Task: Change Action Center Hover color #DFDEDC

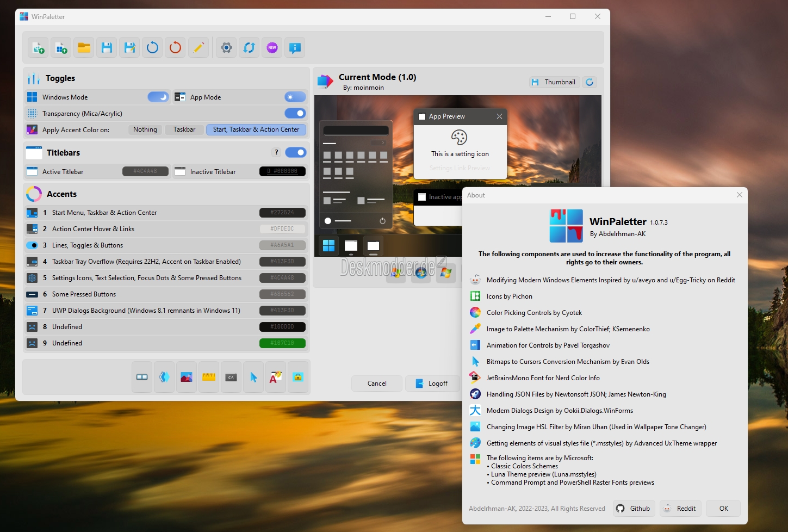Action: pos(282,229)
